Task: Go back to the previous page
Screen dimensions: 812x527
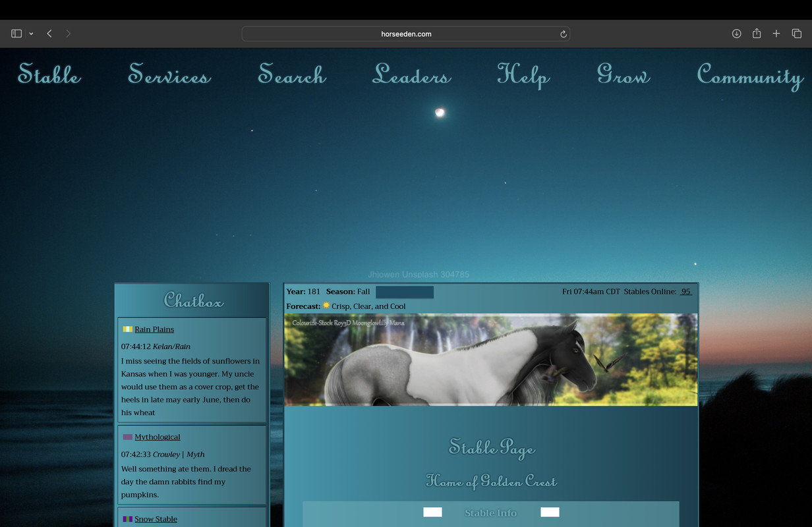Action: click(49, 34)
